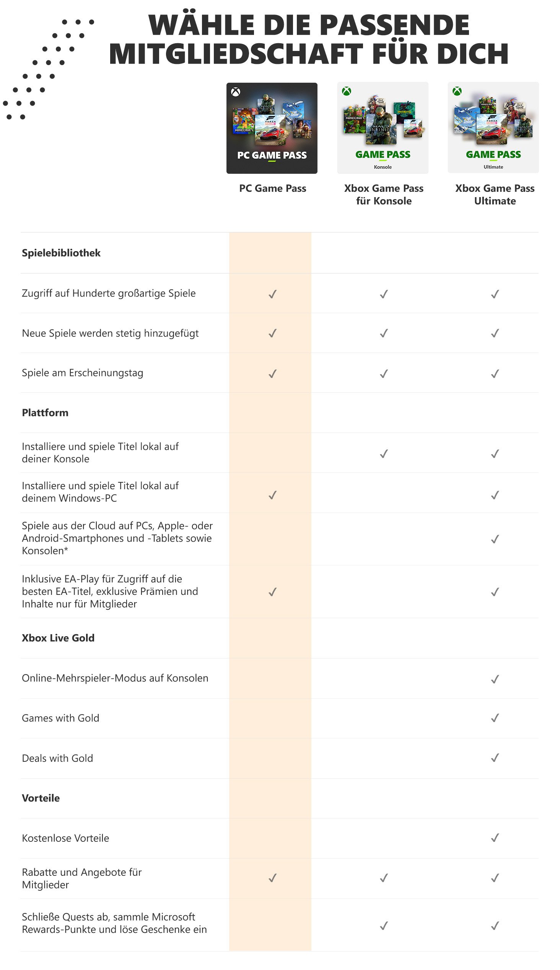Click PC Game Pass checkmark for Windows-PC install
Screen dimensions: 560x970
272,495
